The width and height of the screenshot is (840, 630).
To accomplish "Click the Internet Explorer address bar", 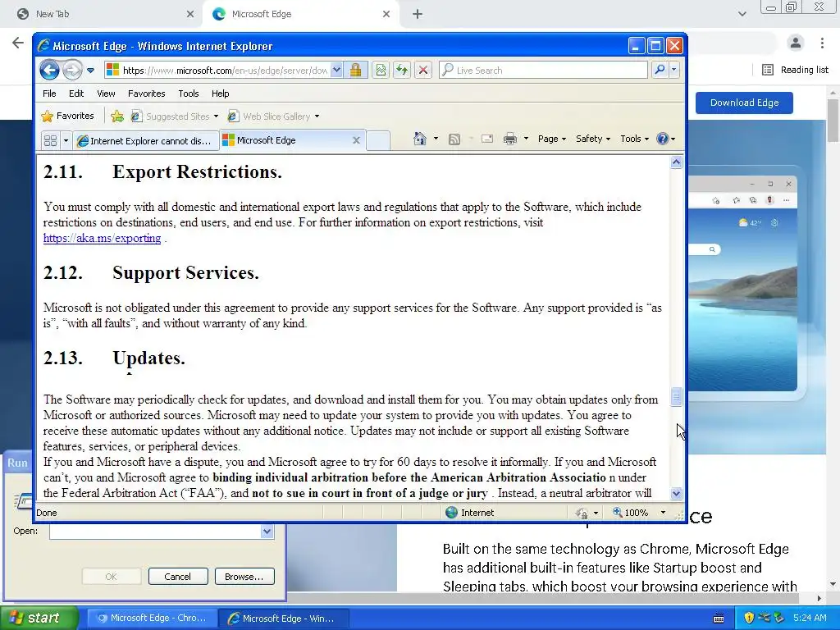I will tap(224, 71).
